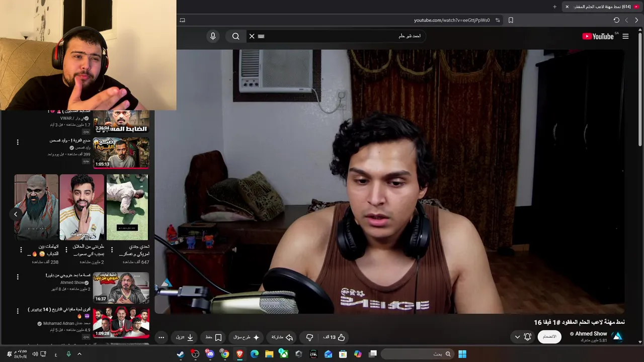Viewport: 644px width, 362px height.
Task: Open the Short تحدي جندي امريكي
Action: [127, 207]
